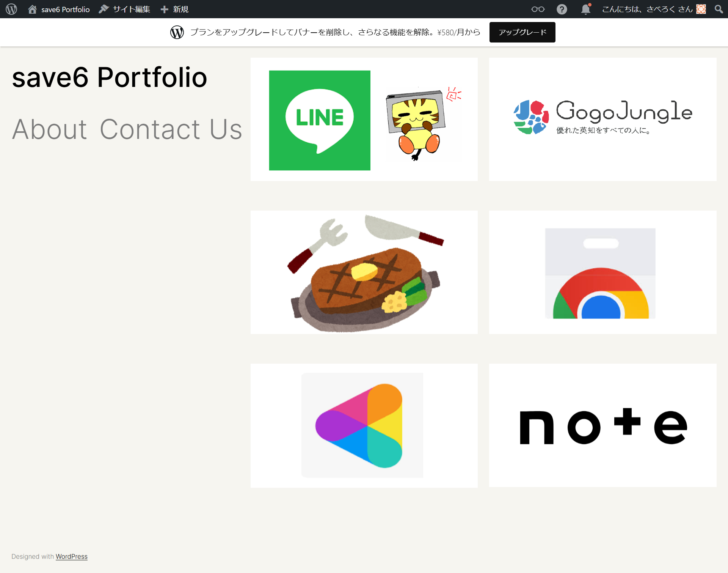
Task: Open the WordPress logo menu in admin bar
Action: coord(11,9)
